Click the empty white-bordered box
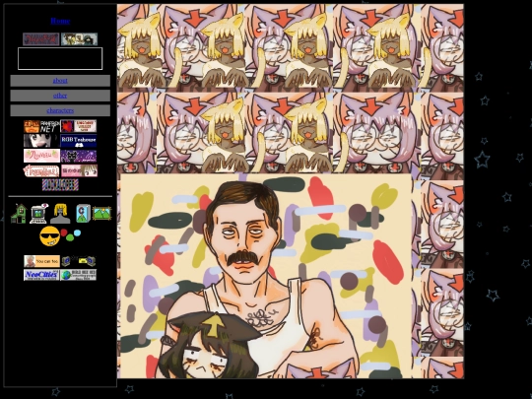532x399 pixels. (x=60, y=59)
